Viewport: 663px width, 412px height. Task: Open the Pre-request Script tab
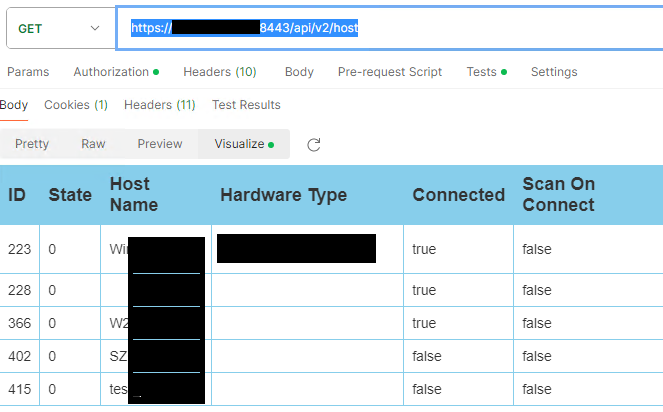pyautogui.click(x=390, y=72)
